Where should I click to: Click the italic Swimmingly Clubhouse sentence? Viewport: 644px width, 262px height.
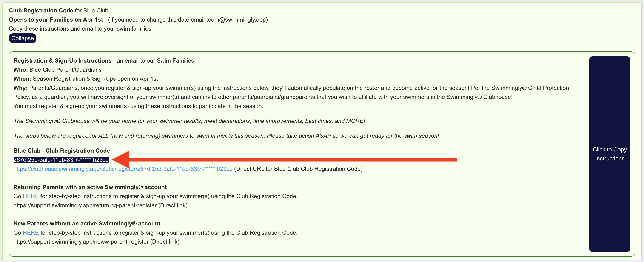pos(189,121)
